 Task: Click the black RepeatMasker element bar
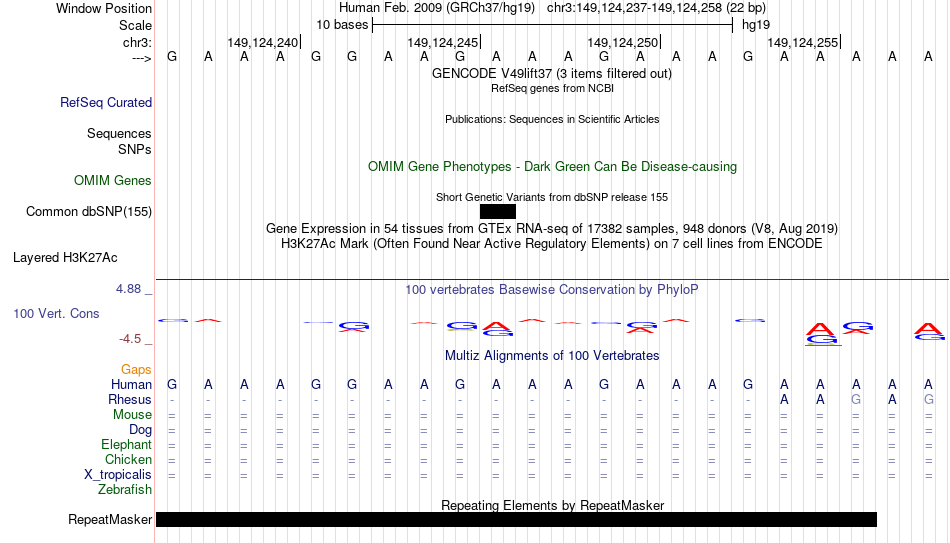point(516,519)
